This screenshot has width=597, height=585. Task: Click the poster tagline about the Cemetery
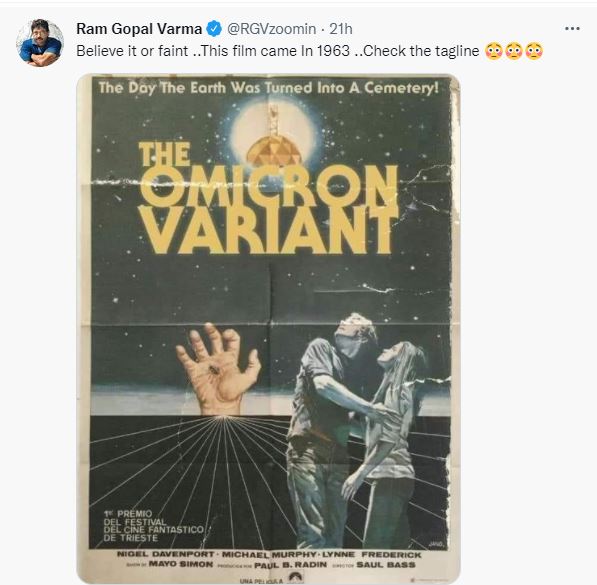268,88
